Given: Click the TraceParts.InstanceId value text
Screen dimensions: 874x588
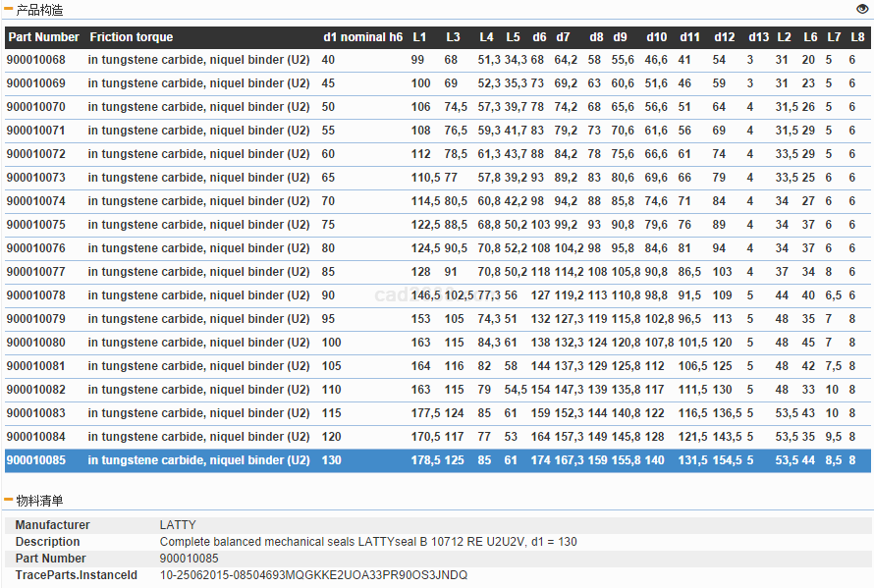Looking at the screenshot, I should pos(313,575).
